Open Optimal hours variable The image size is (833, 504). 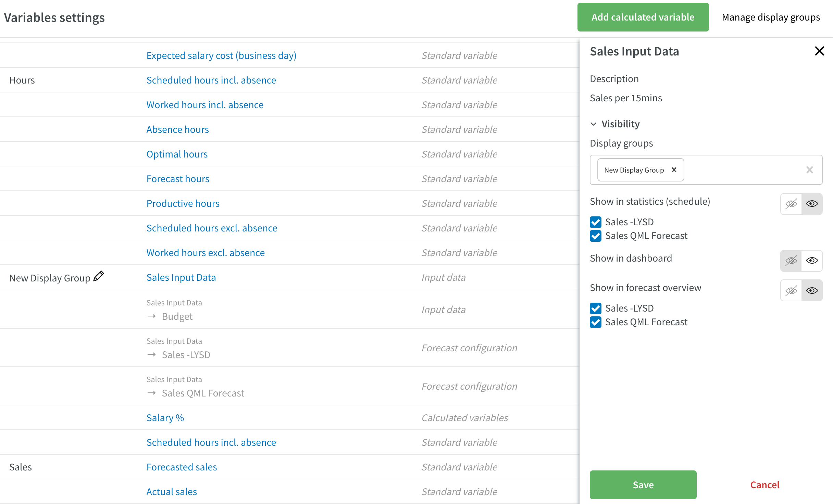[177, 154]
